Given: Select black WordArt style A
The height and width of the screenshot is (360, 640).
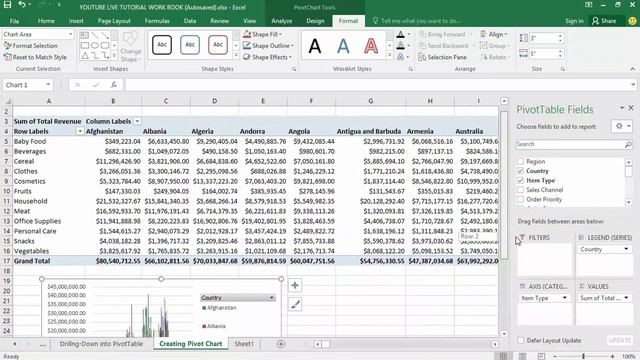Looking at the screenshot, I should (315, 46).
